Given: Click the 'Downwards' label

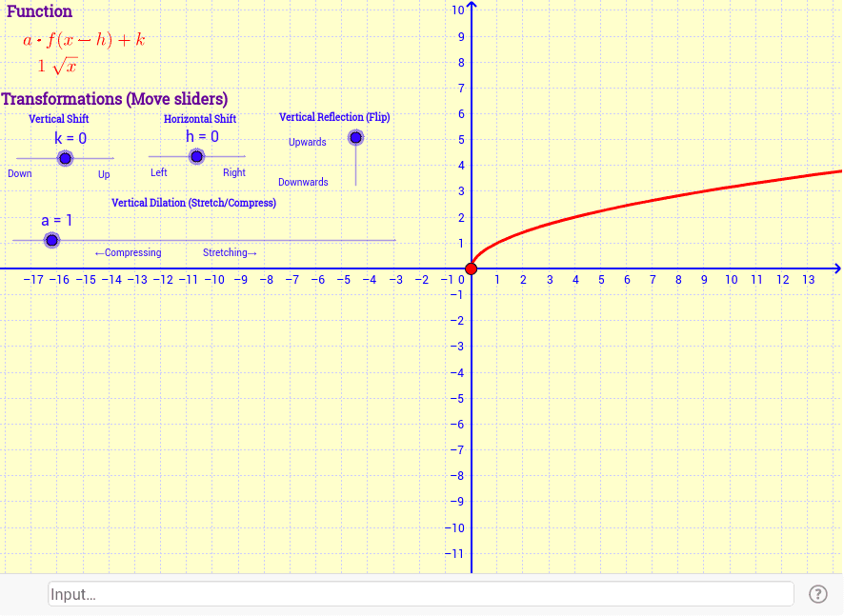Looking at the screenshot, I should pos(303,182).
